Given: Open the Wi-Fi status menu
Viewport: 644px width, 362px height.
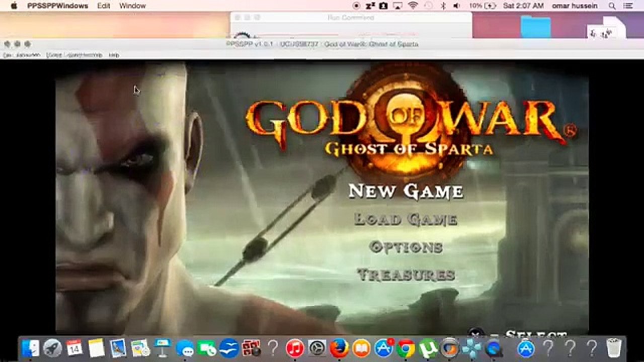Looking at the screenshot, I should click(x=413, y=6).
